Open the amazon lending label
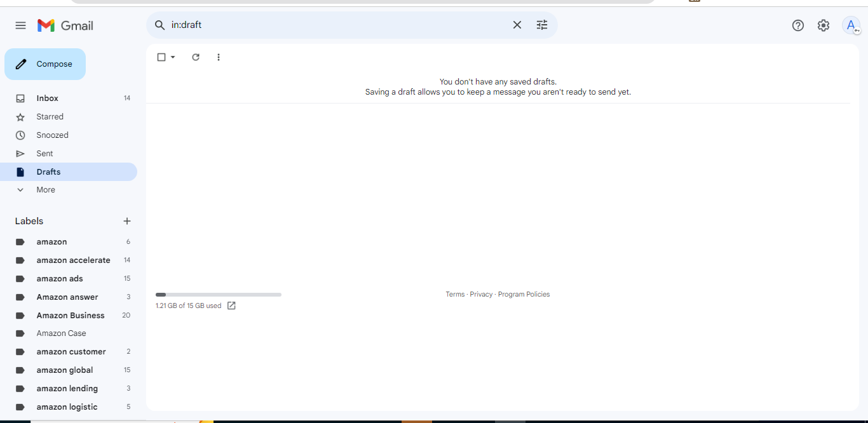Screen dimensions: 868x423 (x=69, y=389)
